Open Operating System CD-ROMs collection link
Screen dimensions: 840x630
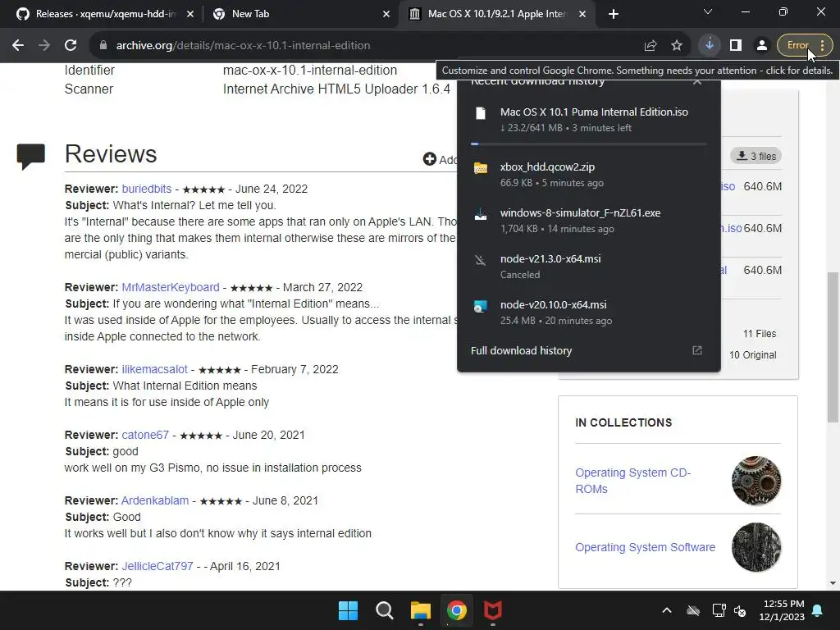click(632, 481)
